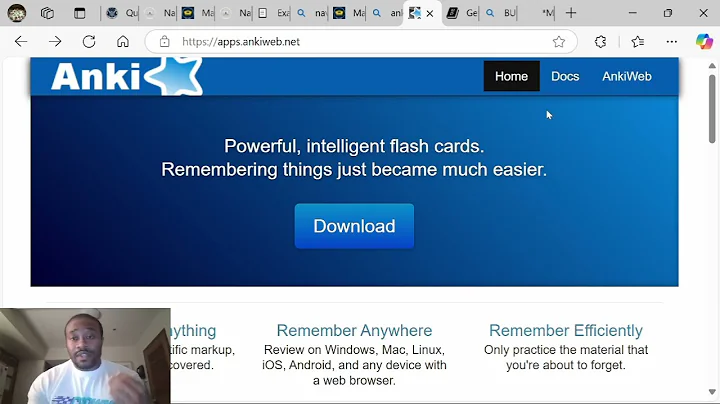Select the Home nav item
Viewport: 720px width, 404px height.
click(x=512, y=76)
